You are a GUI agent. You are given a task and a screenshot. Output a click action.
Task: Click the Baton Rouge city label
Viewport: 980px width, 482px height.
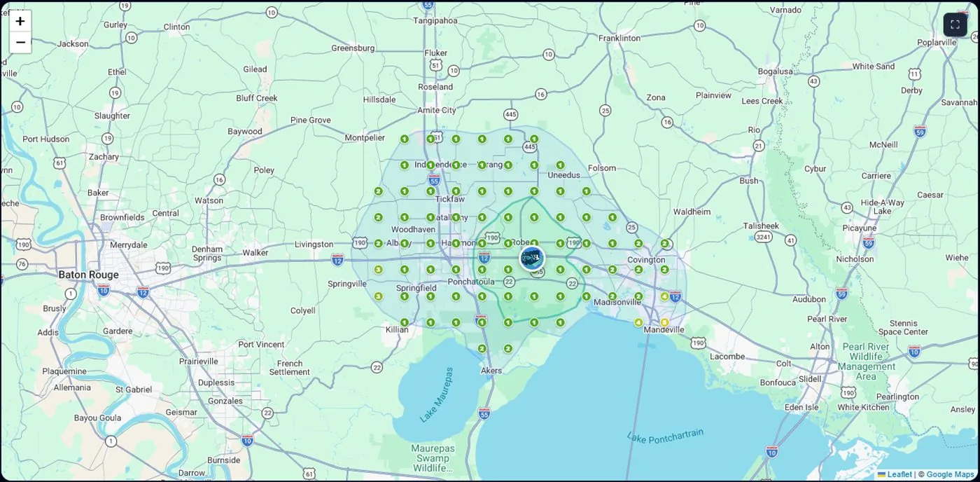tap(88, 275)
